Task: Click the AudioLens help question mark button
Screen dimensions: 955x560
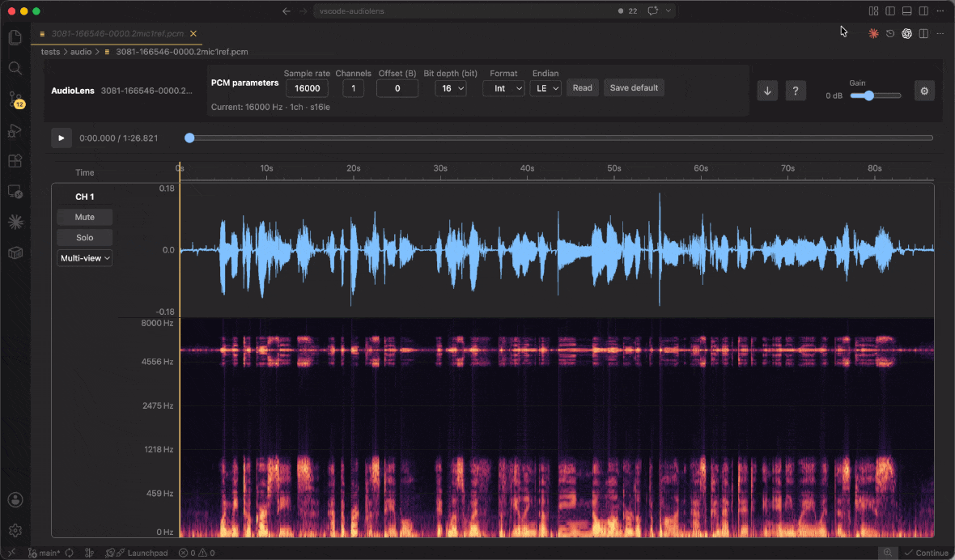Action: [795, 91]
